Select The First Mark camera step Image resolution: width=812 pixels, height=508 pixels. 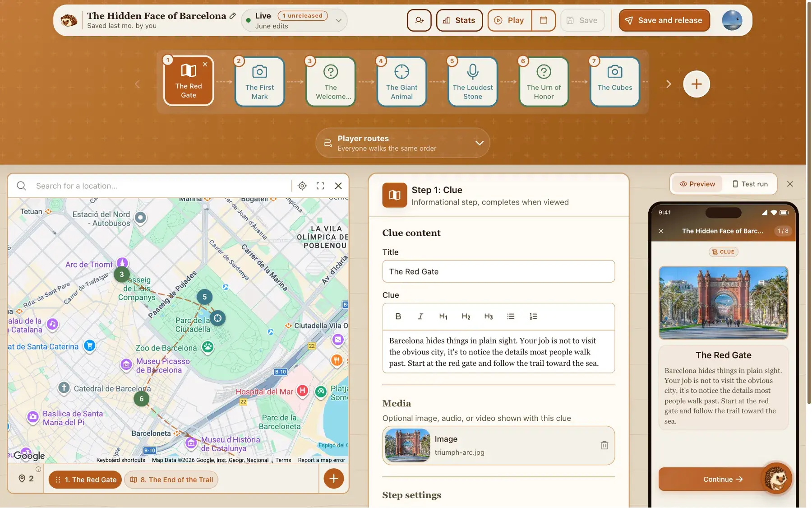click(x=260, y=82)
